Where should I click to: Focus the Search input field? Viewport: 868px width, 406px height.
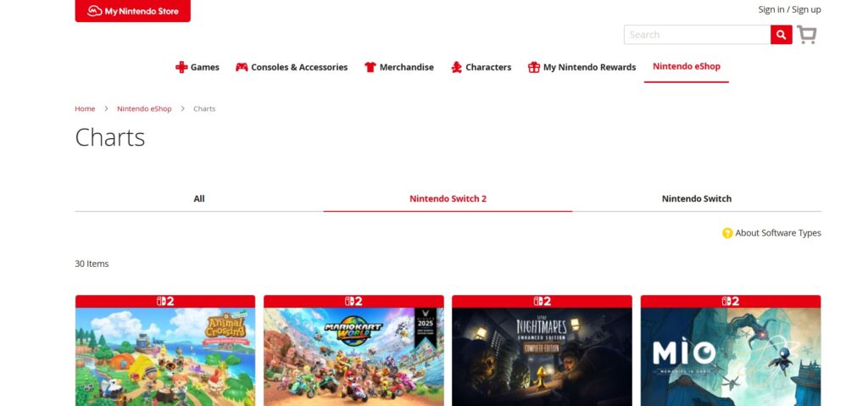tap(696, 35)
